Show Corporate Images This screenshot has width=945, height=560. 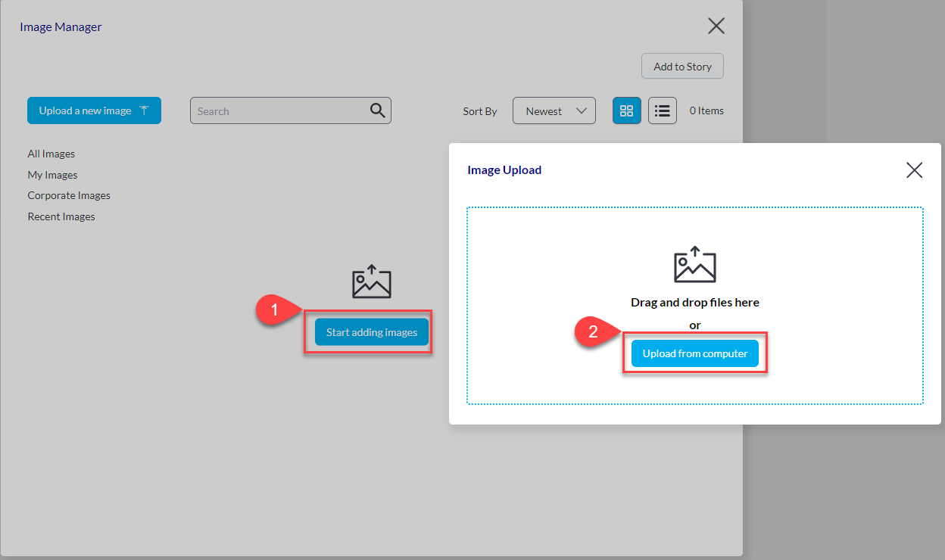69,195
